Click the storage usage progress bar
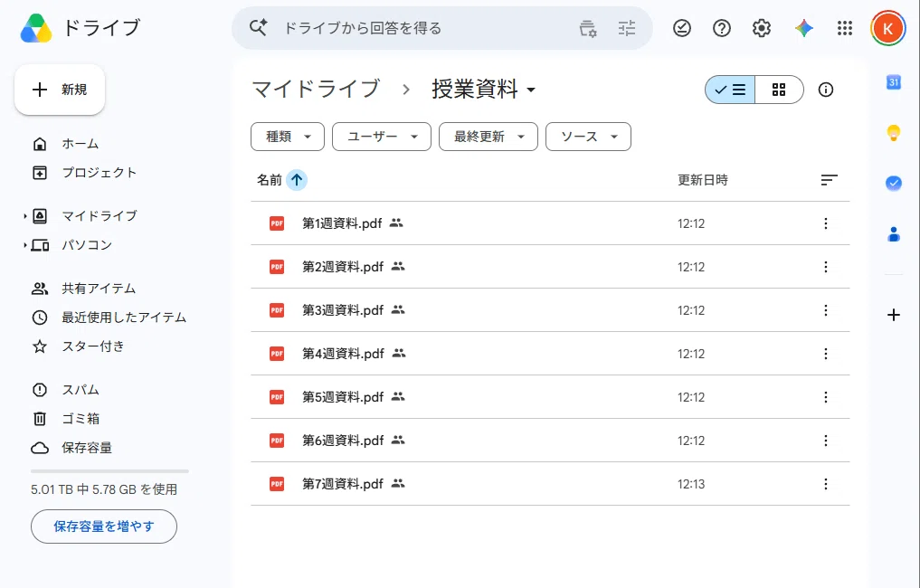The height and width of the screenshot is (588, 920). coord(109,470)
